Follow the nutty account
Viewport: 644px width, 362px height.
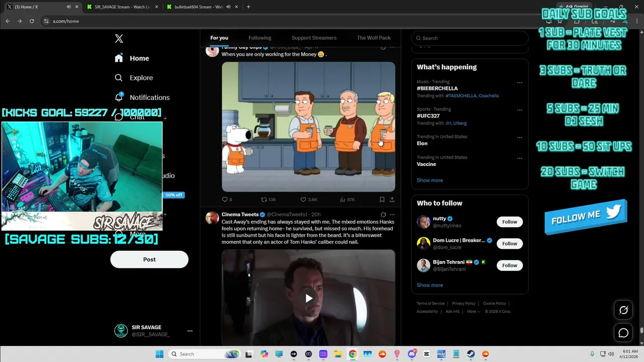(x=510, y=222)
